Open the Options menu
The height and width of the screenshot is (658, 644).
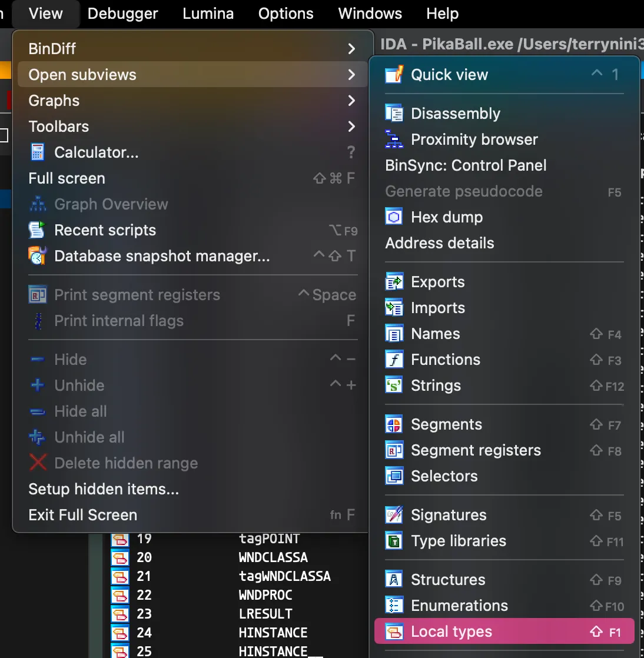(x=286, y=14)
